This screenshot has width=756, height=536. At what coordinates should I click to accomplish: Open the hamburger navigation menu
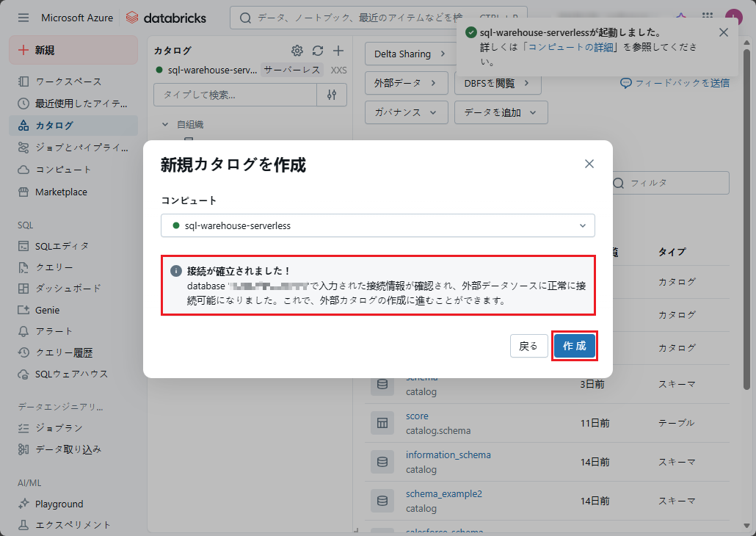click(23, 18)
